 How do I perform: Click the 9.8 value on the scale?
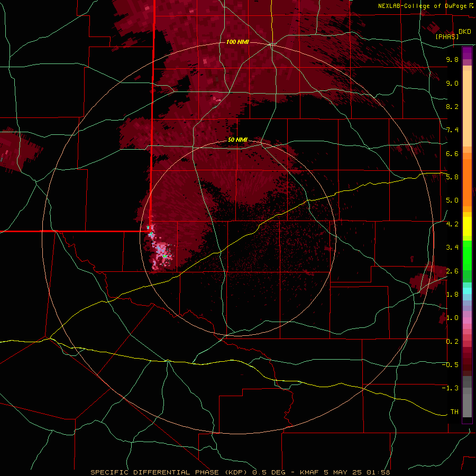click(452, 59)
